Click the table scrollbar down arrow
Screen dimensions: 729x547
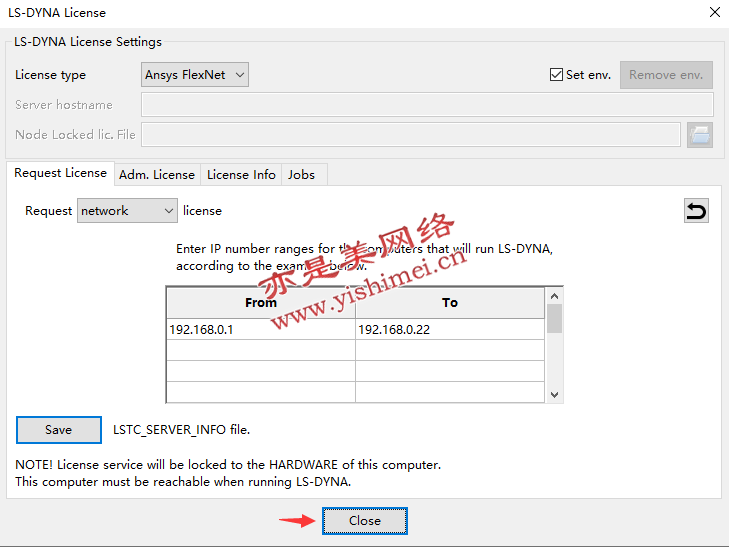(554, 395)
